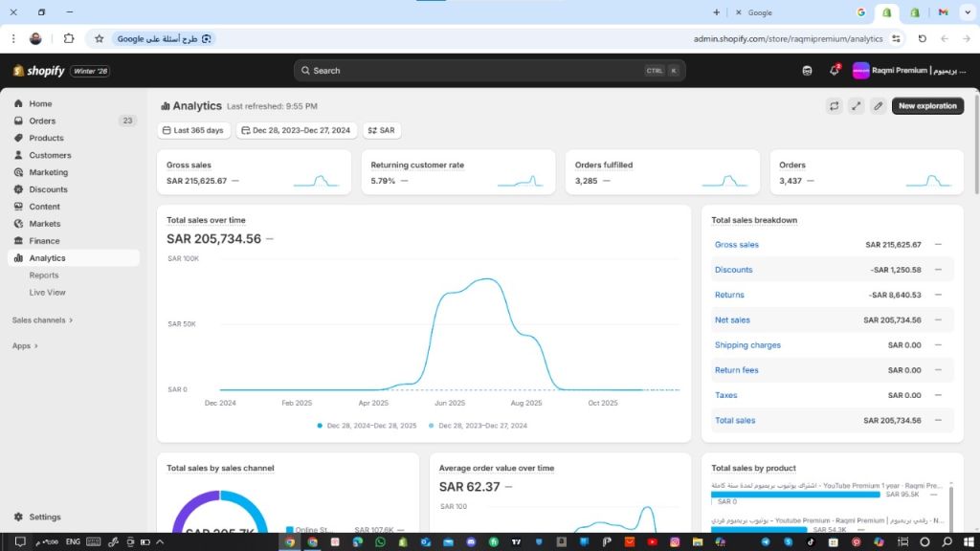Expand the Sales channels section
The image size is (980, 551).
click(42, 320)
